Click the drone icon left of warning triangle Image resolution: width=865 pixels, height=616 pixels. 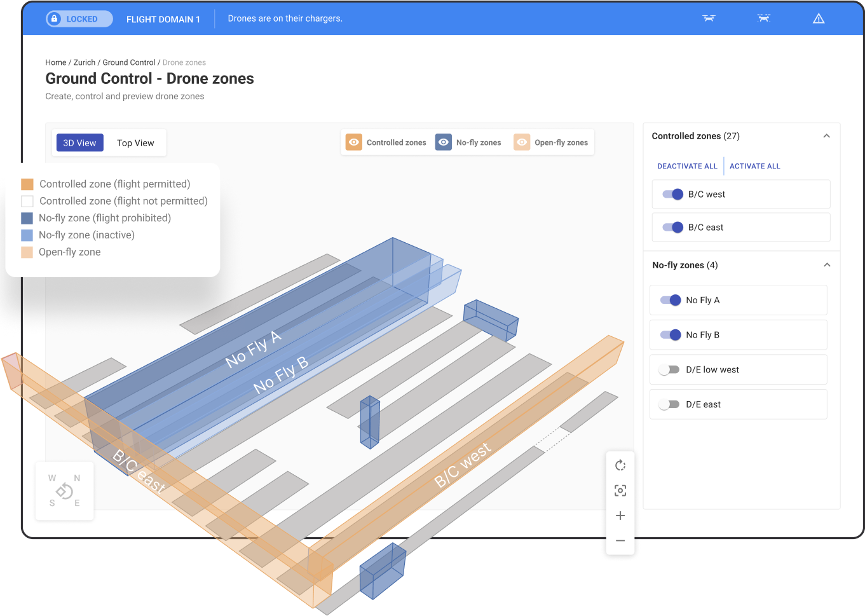763,18
